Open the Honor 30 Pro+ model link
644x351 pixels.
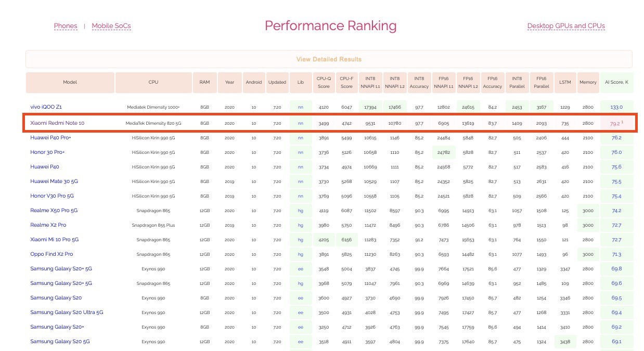(x=47, y=152)
